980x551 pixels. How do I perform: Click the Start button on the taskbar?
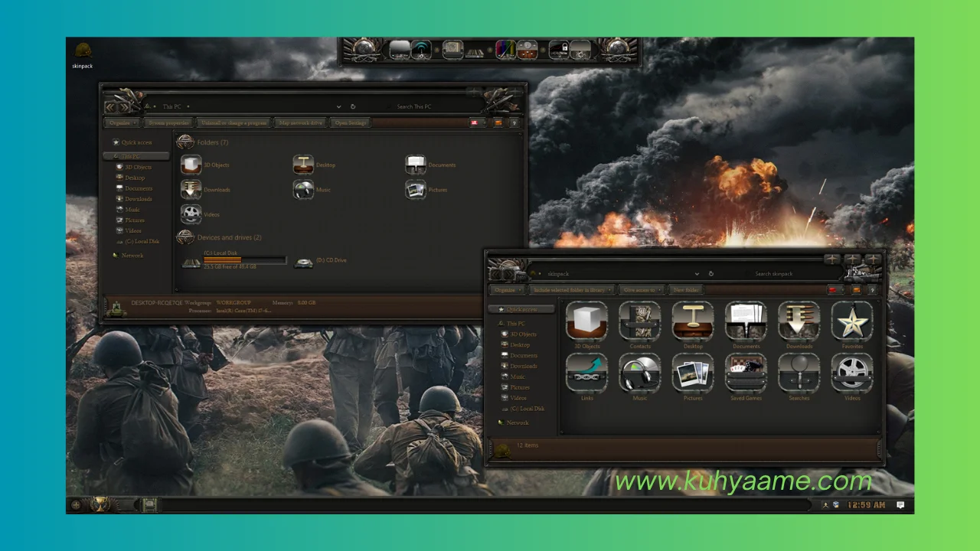coord(100,504)
